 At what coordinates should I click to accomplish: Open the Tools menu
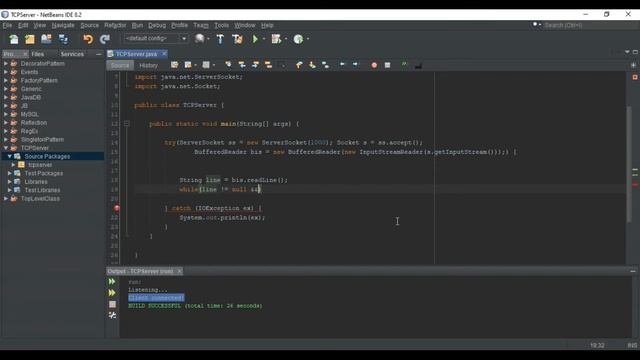point(221,25)
